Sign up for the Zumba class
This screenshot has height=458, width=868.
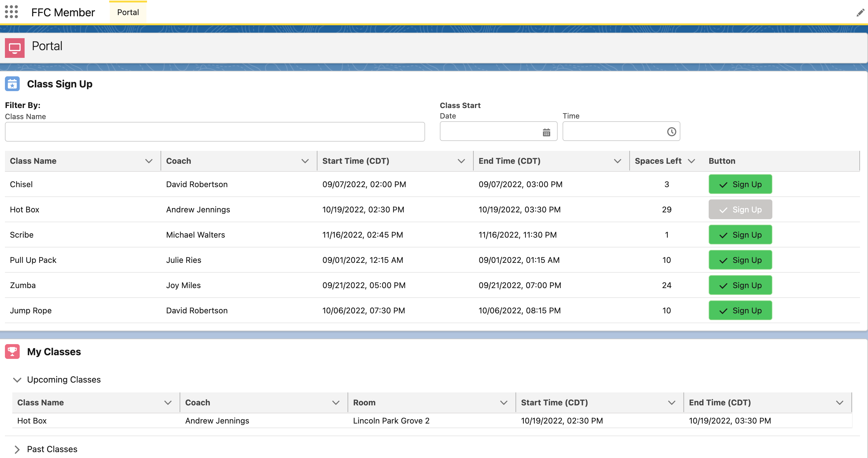coord(740,285)
